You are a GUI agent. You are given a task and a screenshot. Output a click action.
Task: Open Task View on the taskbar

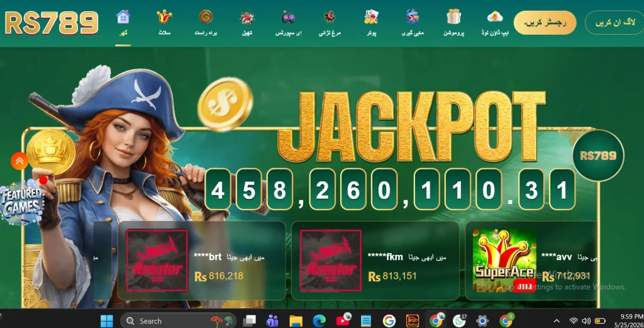click(x=249, y=320)
